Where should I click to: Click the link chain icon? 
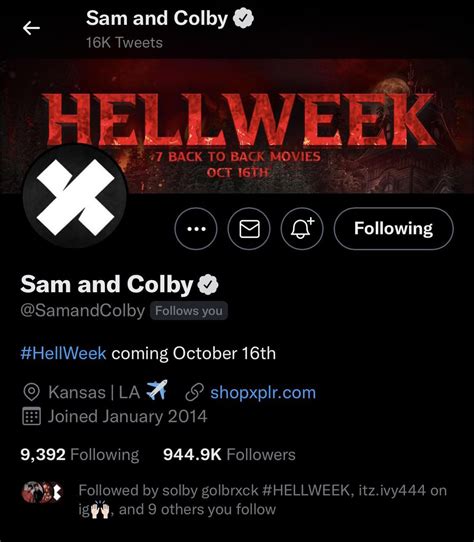pos(194,393)
